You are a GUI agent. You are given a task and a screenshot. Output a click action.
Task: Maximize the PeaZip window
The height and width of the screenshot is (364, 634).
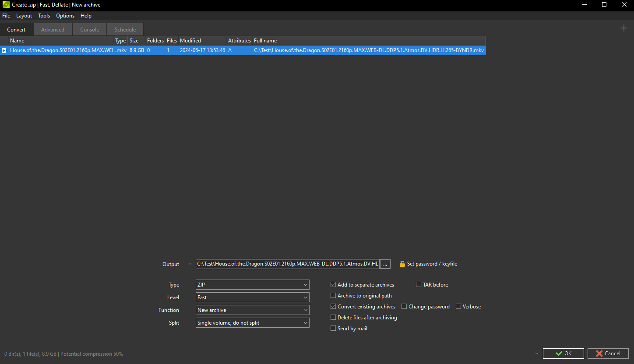(x=604, y=5)
